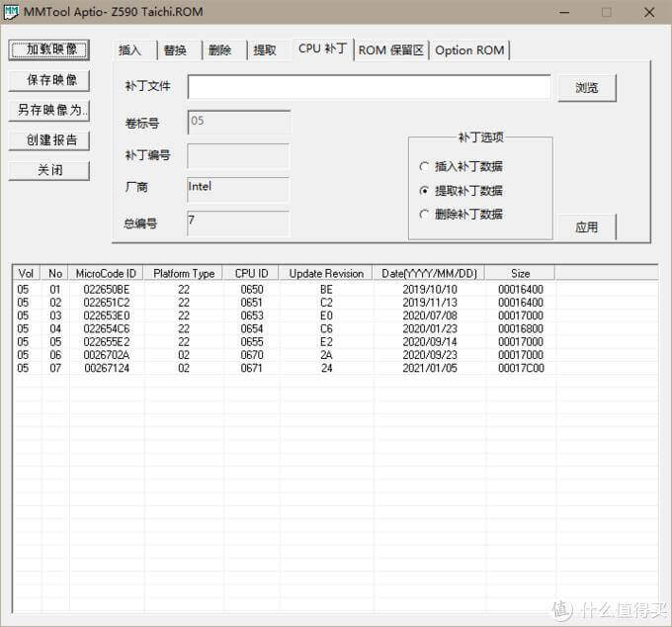Open the Option ROM tab
The width and height of the screenshot is (672, 627).
click(x=469, y=50)
